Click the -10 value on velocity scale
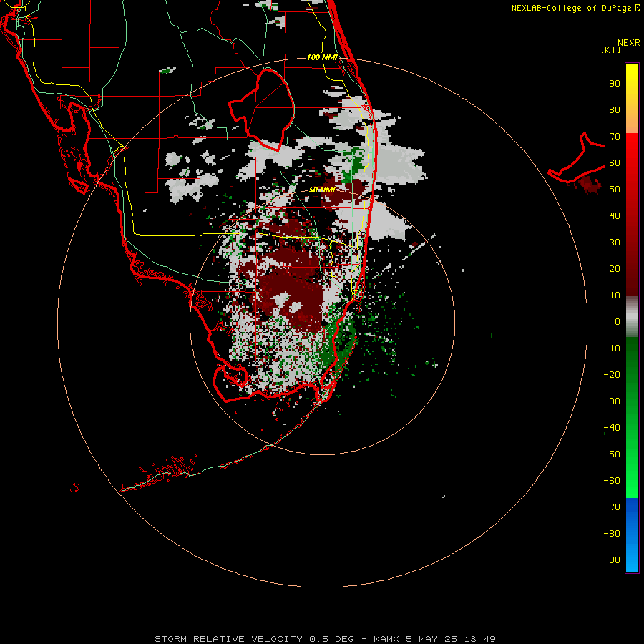Viewport: 644px width, 644px height. pos(612,348)
